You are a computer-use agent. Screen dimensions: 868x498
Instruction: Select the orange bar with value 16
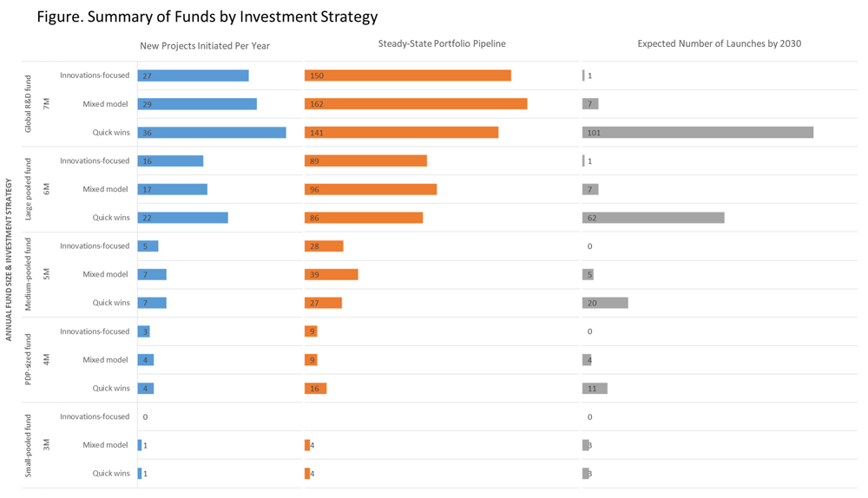[315, 389]
